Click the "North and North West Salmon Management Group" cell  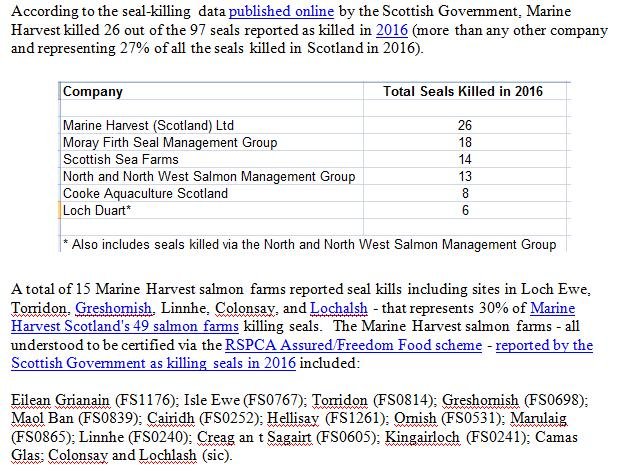208,177
